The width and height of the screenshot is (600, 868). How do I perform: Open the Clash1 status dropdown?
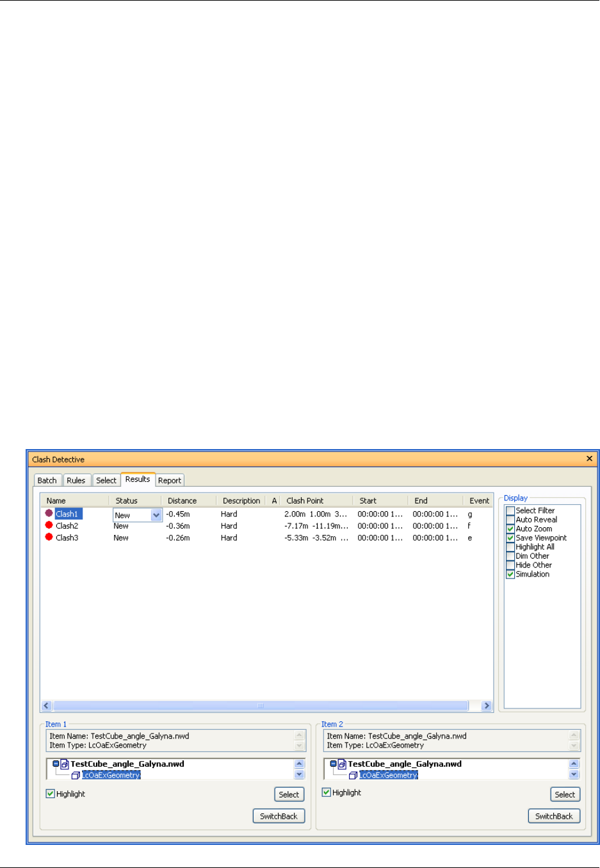click(x=156, y=515)
